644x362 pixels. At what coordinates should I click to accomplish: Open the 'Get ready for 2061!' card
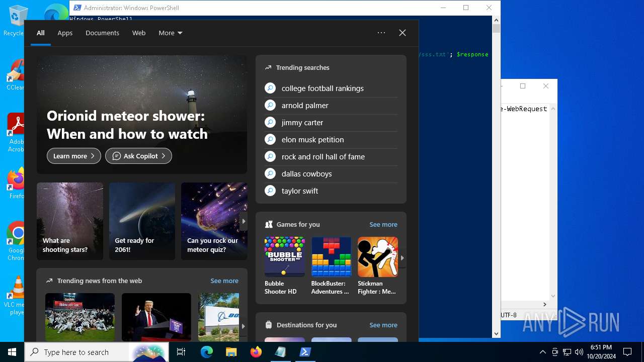pyautogui.click(x=142, y=221)
